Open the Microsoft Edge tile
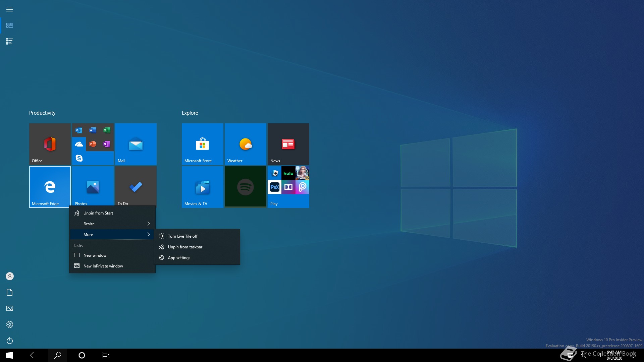 [50, 187]
